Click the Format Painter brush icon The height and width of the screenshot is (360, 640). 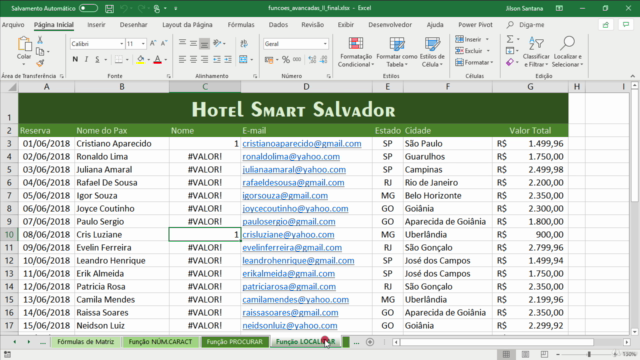pyautogui.click(x=40, y=63)
